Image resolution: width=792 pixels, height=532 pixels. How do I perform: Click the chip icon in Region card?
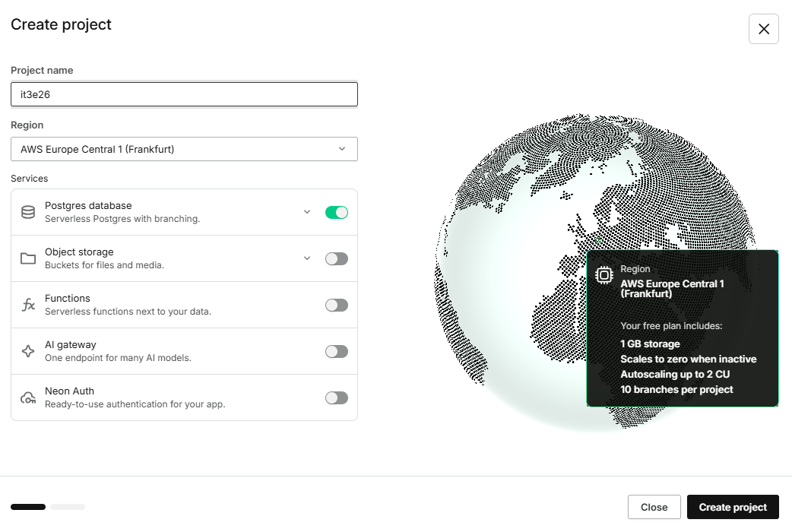tap(604, 275)
